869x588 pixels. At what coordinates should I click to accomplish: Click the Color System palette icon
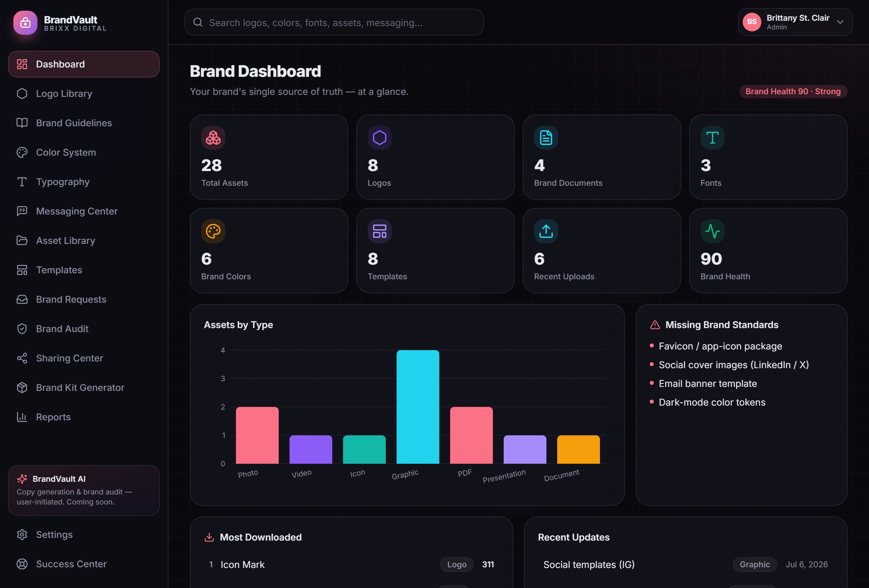pos(22,153)
